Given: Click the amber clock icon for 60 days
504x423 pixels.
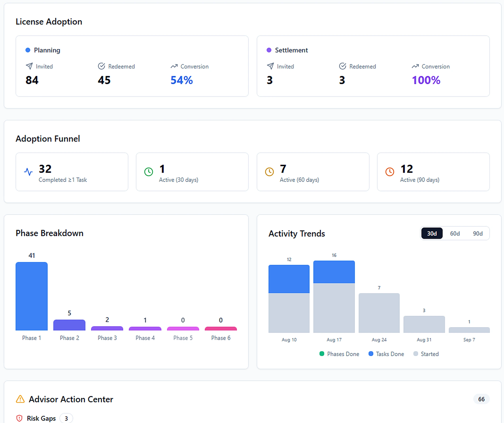Looking at the screenshot, I should point(269,172).
